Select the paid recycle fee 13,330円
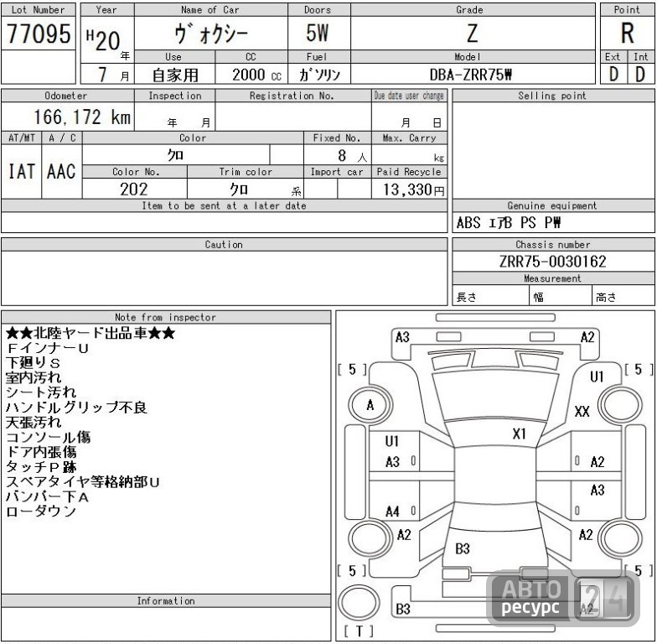Image resolution: width=657 pixels, height=644 pixels. pyautogui.click(x=414, y=190)
